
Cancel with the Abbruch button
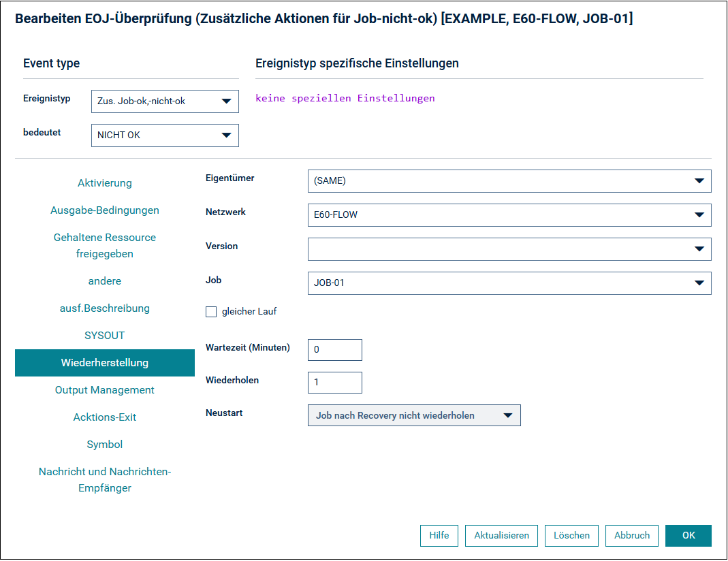[632, 536]
